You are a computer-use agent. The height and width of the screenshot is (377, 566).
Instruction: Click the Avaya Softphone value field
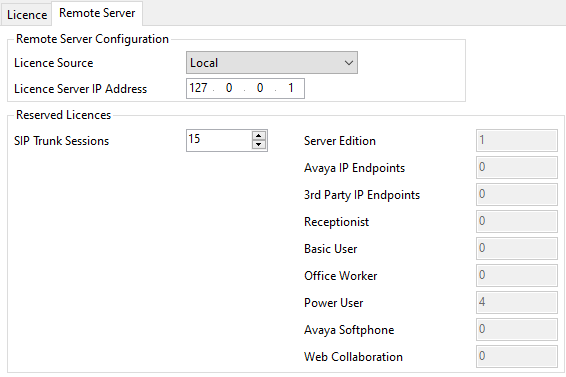point(517,329)
